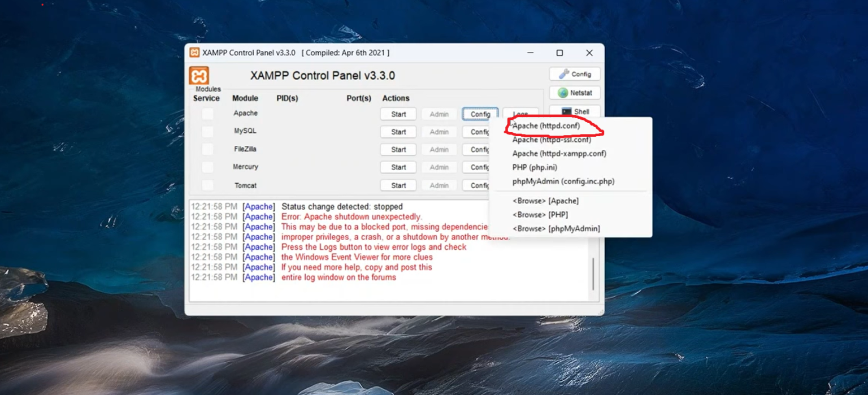Open the Config dropdown for MySQL
This screenshot has width=868, height=395.
[480, 132]
